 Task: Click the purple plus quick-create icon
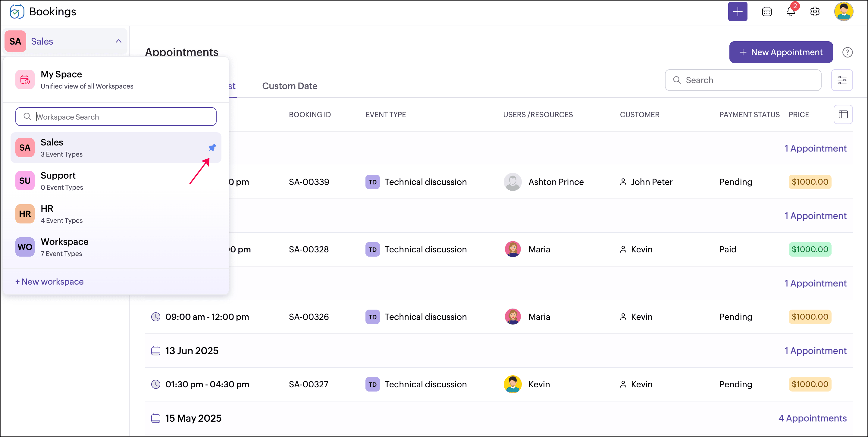(x=737, y=11)
